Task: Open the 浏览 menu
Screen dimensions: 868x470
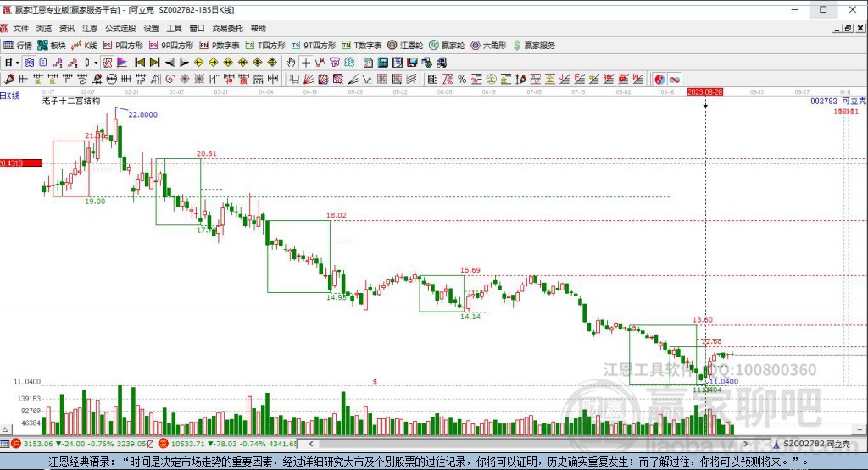Action: point(44,28)
